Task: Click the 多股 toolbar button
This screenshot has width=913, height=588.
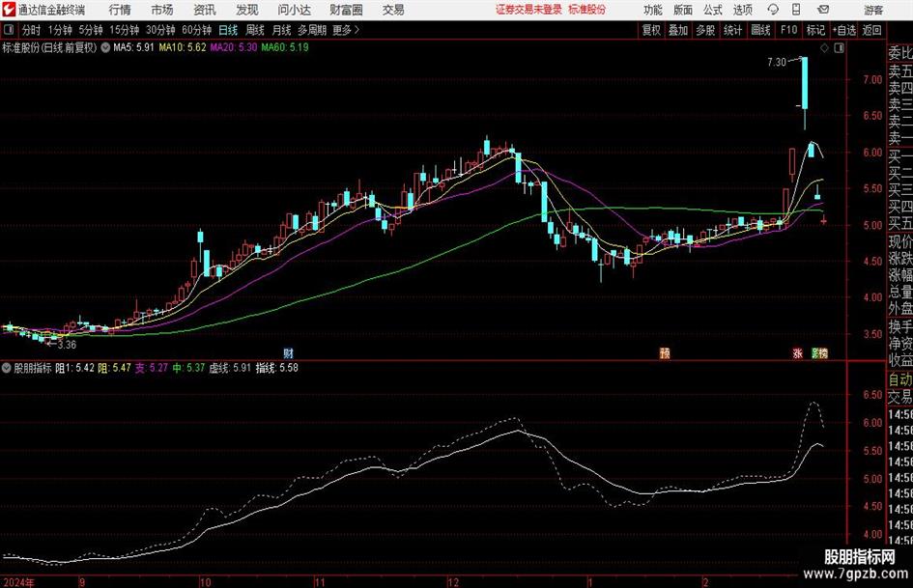Action: (705, 30)
